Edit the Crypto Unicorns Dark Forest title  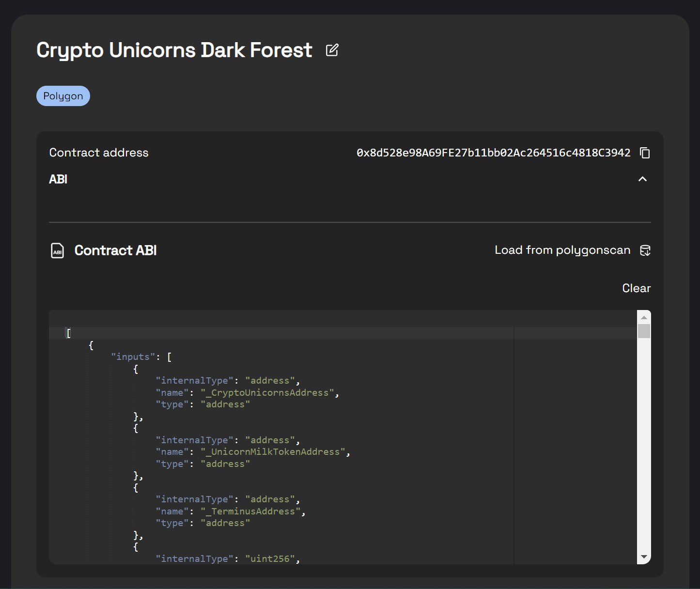click(332, 50)
